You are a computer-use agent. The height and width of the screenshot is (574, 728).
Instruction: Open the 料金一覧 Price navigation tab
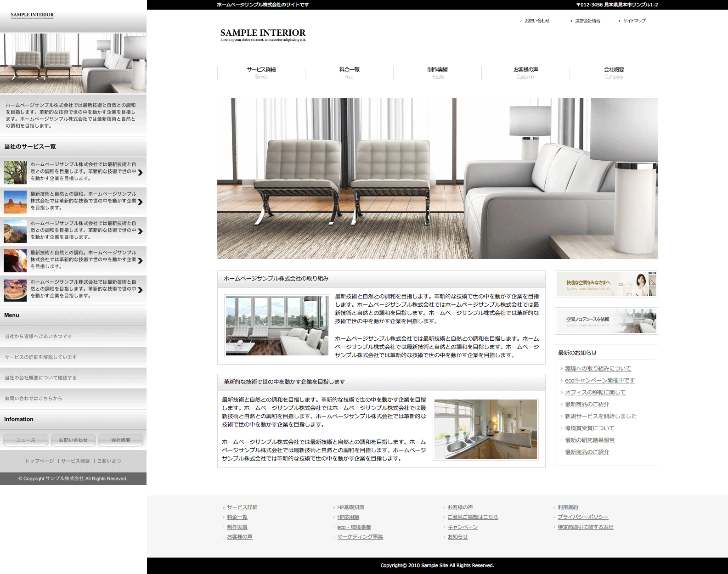[x=349, y=73]
